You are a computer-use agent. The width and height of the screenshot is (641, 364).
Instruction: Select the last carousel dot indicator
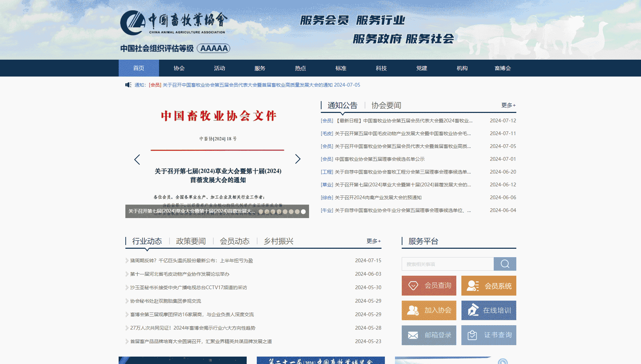tap(303, 212)
